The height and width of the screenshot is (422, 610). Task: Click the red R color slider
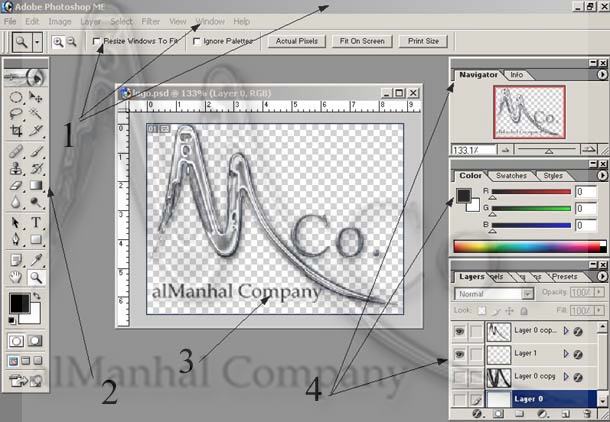tap(531, 192)
